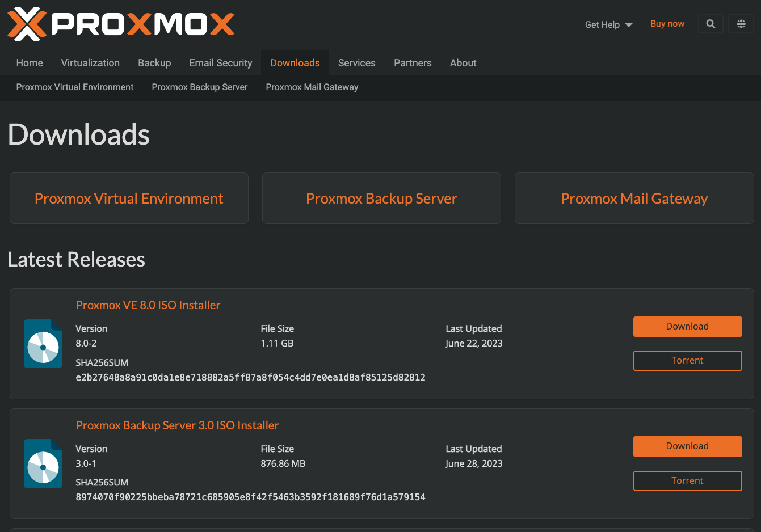Click the version value 8.0-2

[x=86, y=343]
